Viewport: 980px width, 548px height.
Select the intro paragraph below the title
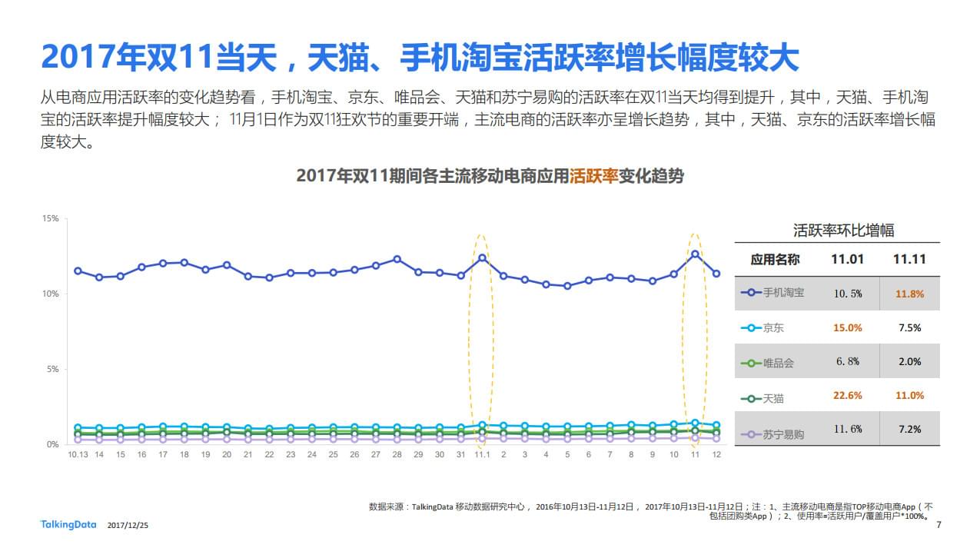[488, 120]
